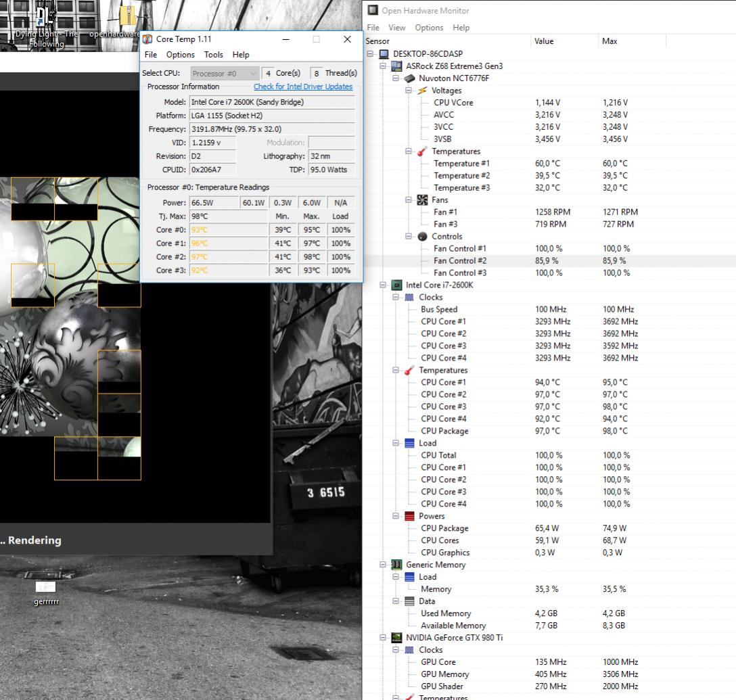Image resolution: width=736 pixels, height=700 pixels.
Task: Collapse the DESKTOP-86CDASP root node
Action: tap(371, 54)
